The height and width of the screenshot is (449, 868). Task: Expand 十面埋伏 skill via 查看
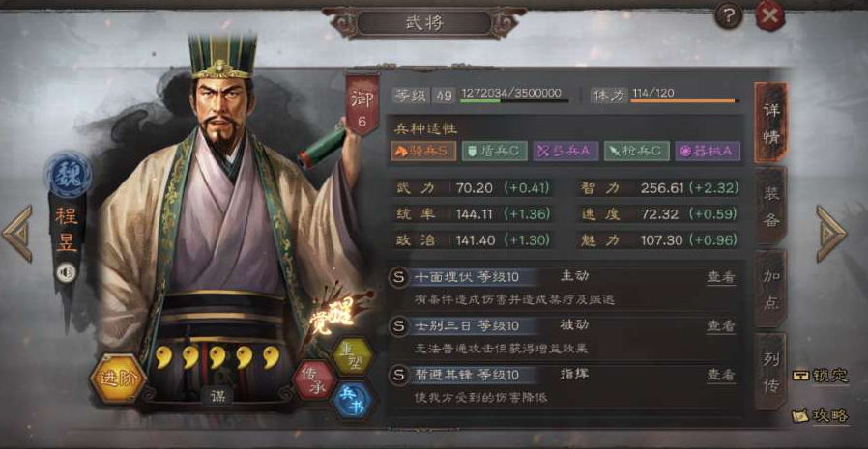721,277
